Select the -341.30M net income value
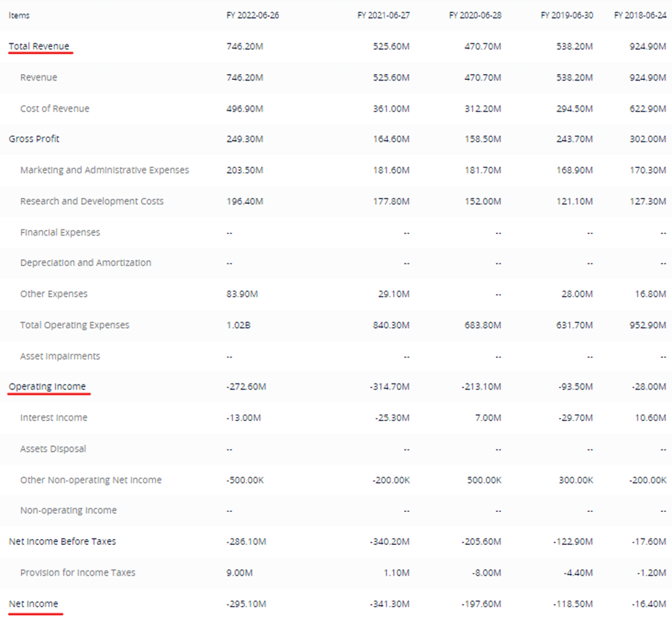The image size is (672, 619). 390,604
